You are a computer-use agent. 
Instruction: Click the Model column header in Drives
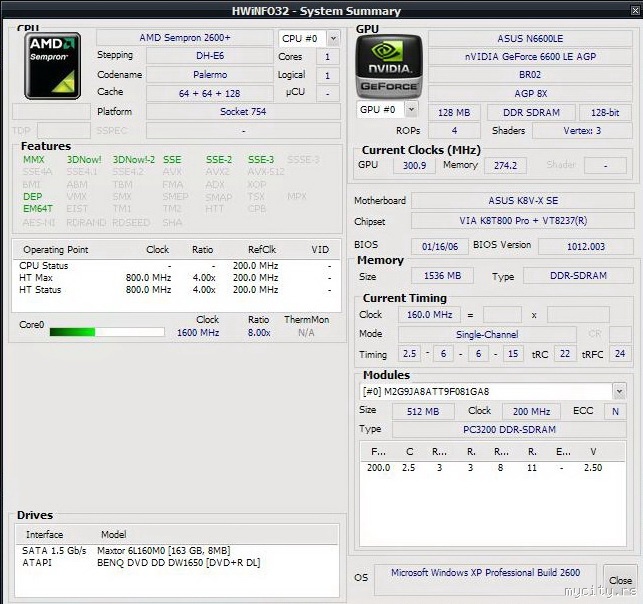tap(114, 535)
